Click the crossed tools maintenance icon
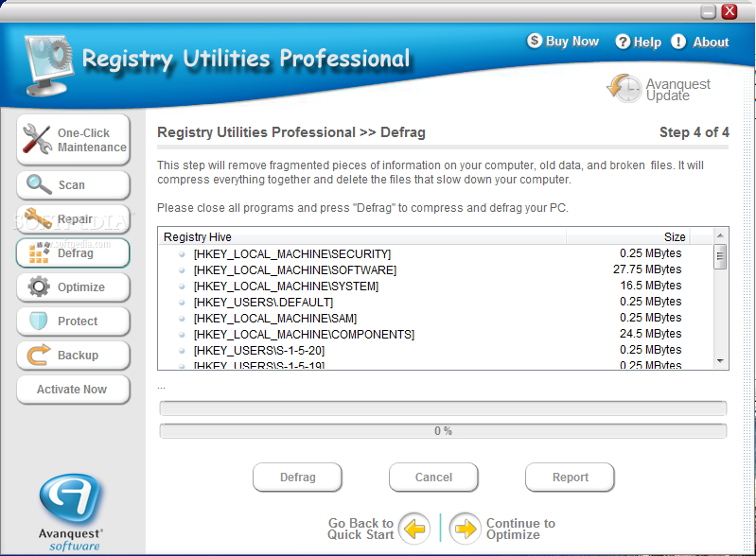This screenshot has height=556, width=756. [x=37, y=139]
